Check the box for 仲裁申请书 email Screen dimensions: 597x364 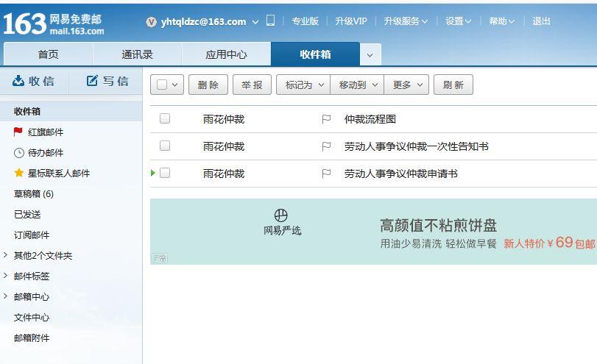click(165, 173)
